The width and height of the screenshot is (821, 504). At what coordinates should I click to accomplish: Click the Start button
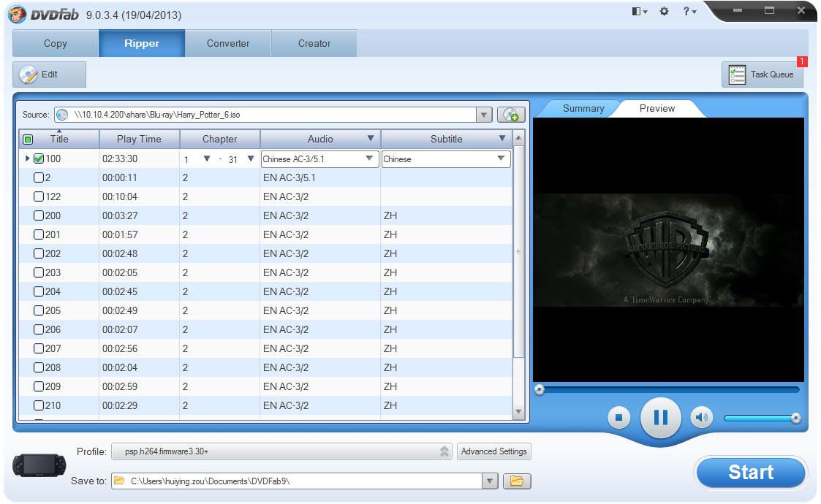750,472
